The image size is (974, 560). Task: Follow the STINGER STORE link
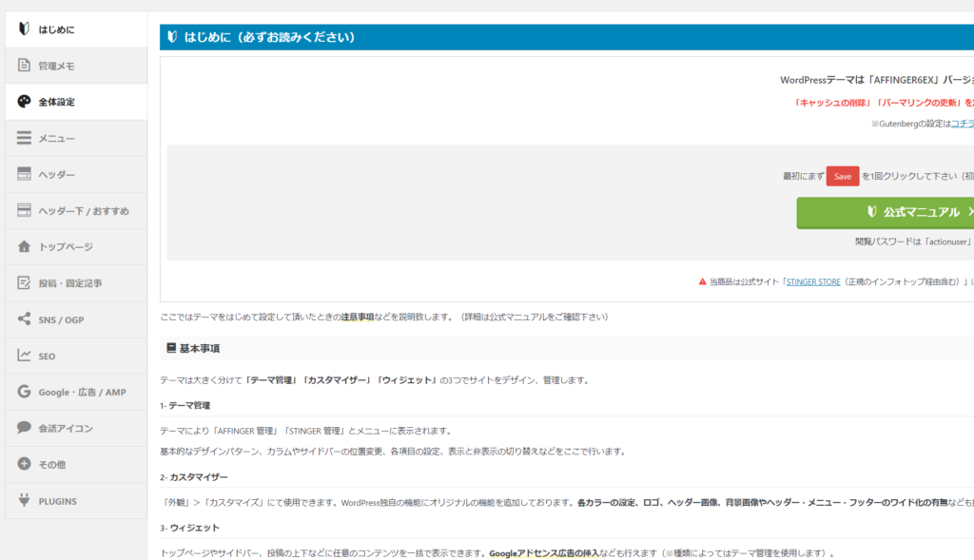pos(813,281)
